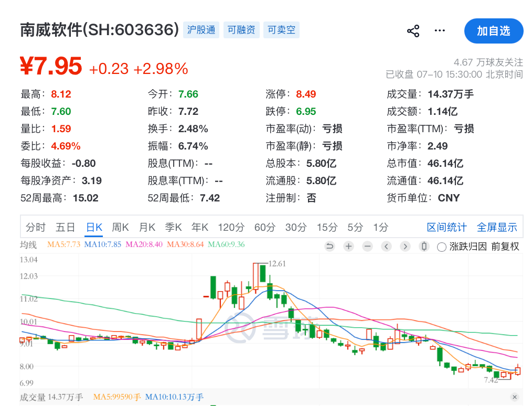Click the chart reset undo icon
This screenshot has height=406, width=532.
tap(329, 246)
